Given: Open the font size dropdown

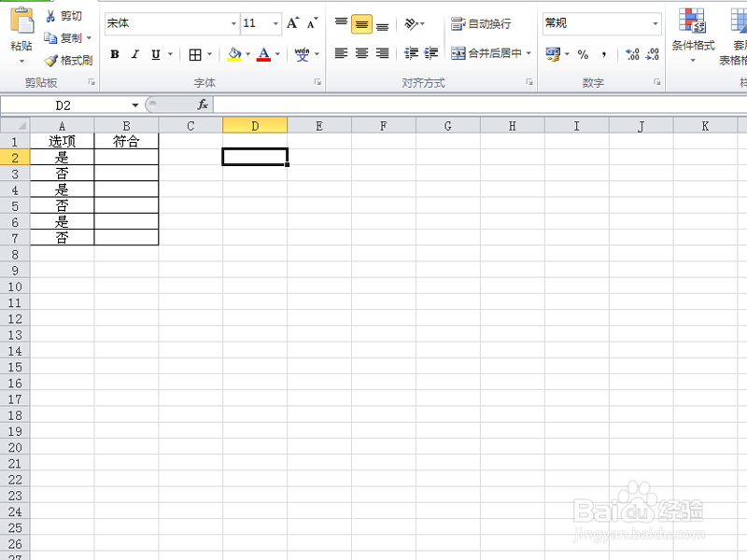Looking at the screenshot, I should coord(275,23).
